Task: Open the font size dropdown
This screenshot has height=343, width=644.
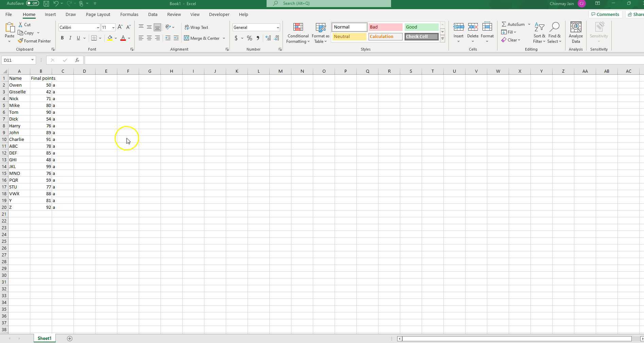Action: pos(113,27)
